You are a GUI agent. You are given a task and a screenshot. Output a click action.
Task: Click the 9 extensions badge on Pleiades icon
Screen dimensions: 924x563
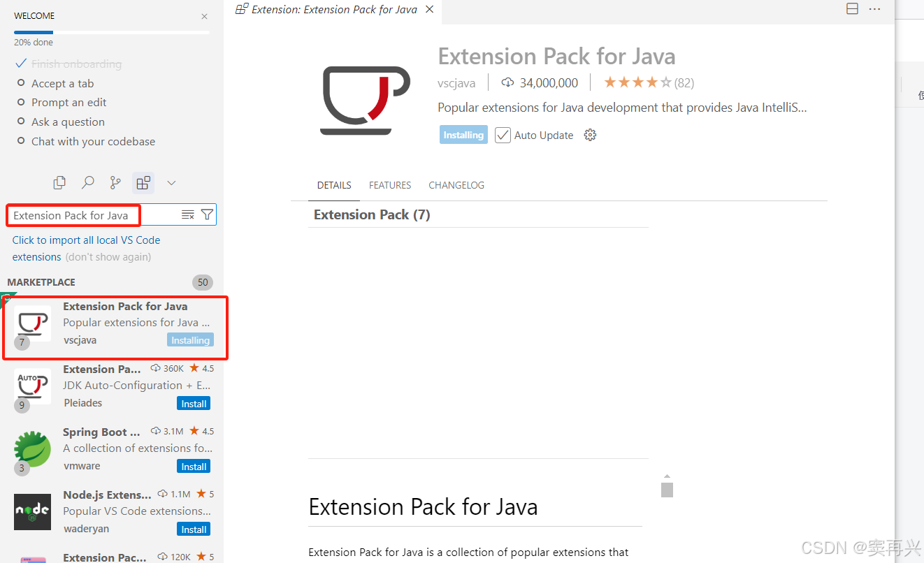22,405
